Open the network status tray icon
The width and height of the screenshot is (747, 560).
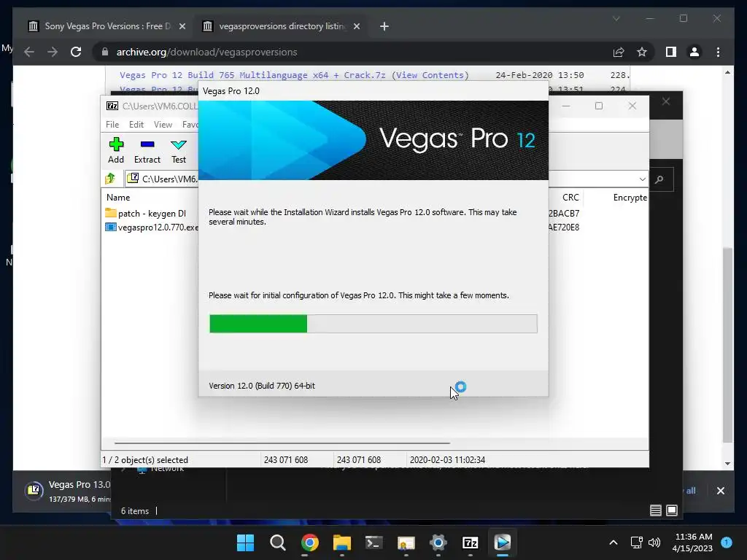tap(636, 542)
